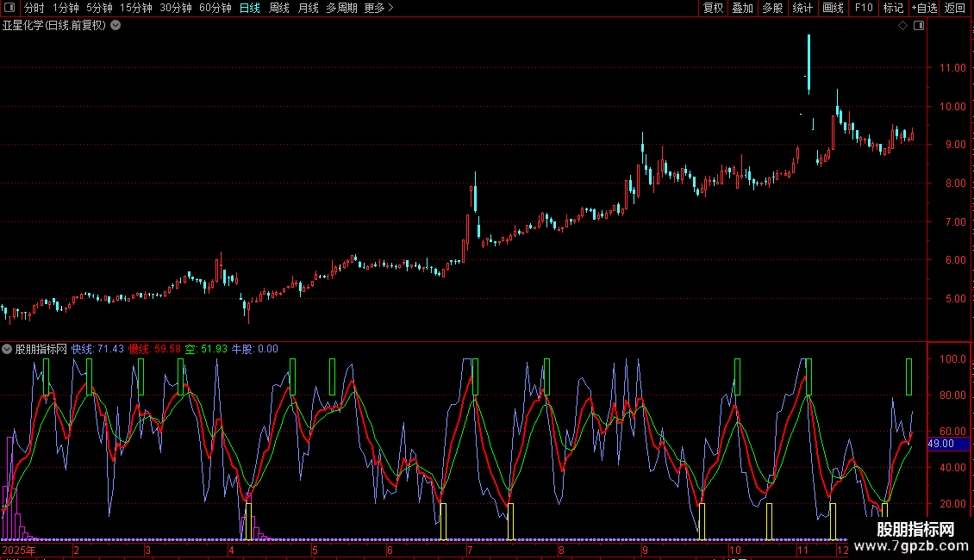This screenshot has height=560, width=974.
Task: Expand the 股朋指标网 indicator dropdown
Action: 8,349
